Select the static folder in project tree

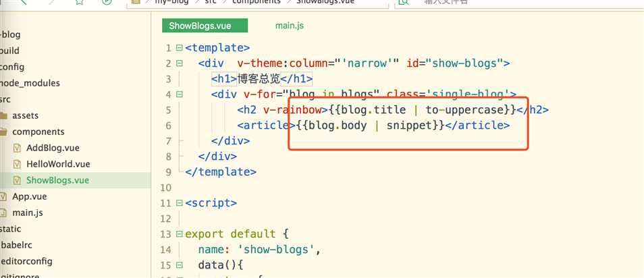10,229
